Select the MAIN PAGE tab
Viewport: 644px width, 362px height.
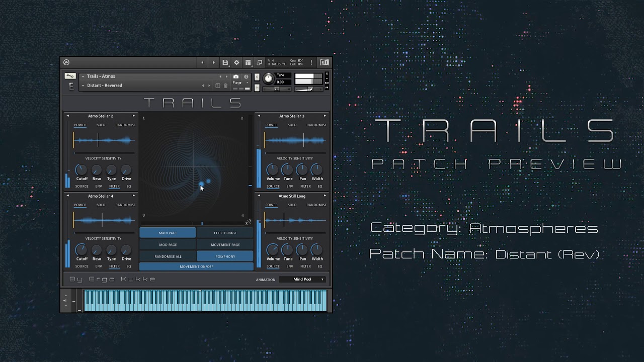(168, 233)
